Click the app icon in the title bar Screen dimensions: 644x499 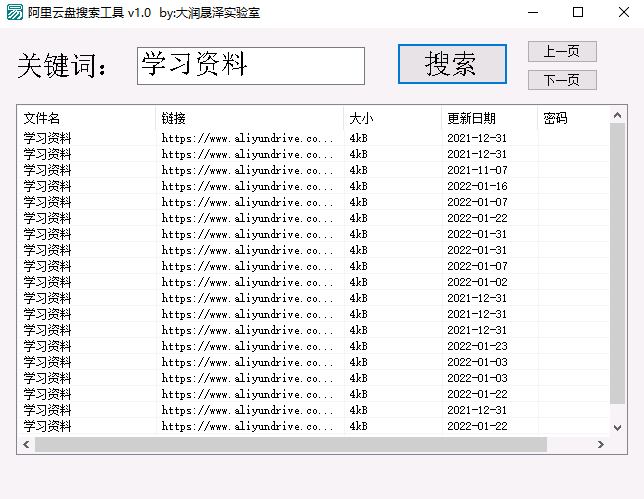pyautogui.click(x=15, y=12)
